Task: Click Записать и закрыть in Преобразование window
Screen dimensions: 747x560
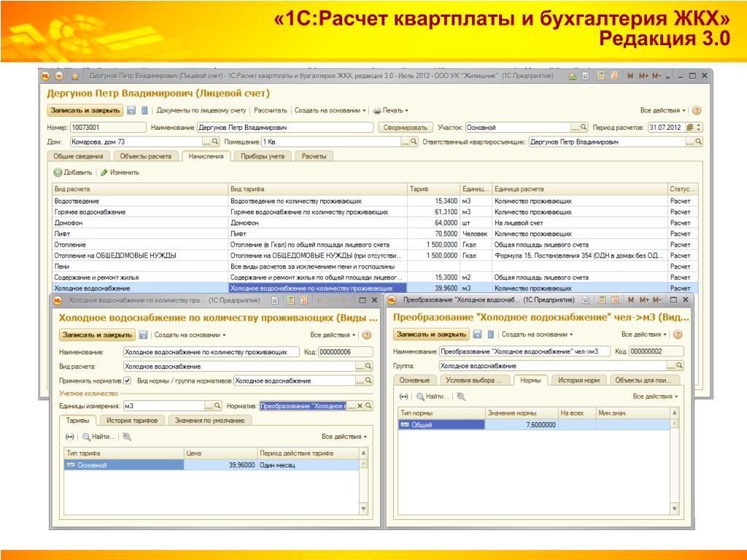Action: 432,334
